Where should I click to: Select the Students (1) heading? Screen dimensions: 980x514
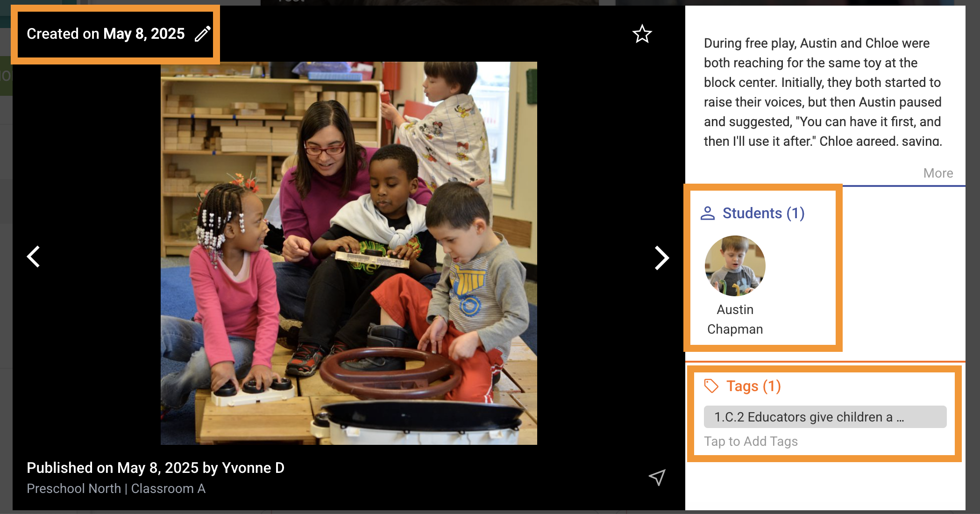(x=763, y=213)
